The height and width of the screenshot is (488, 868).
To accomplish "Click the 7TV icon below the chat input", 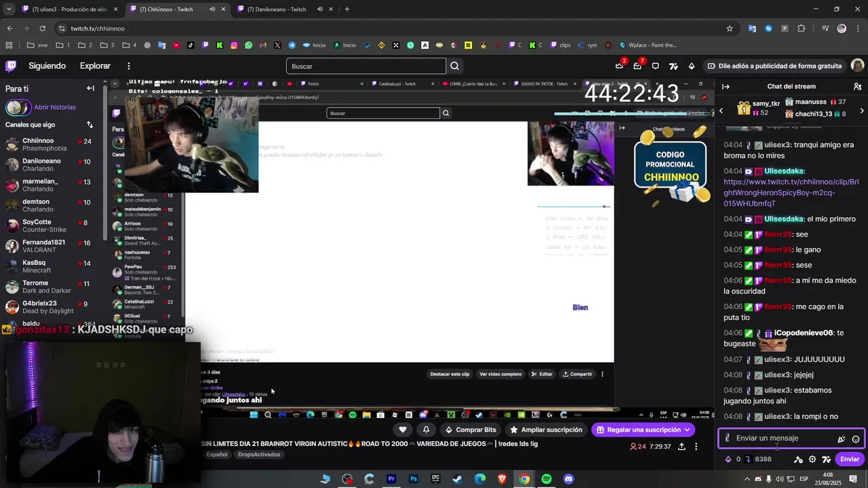I will coord(827,460).
